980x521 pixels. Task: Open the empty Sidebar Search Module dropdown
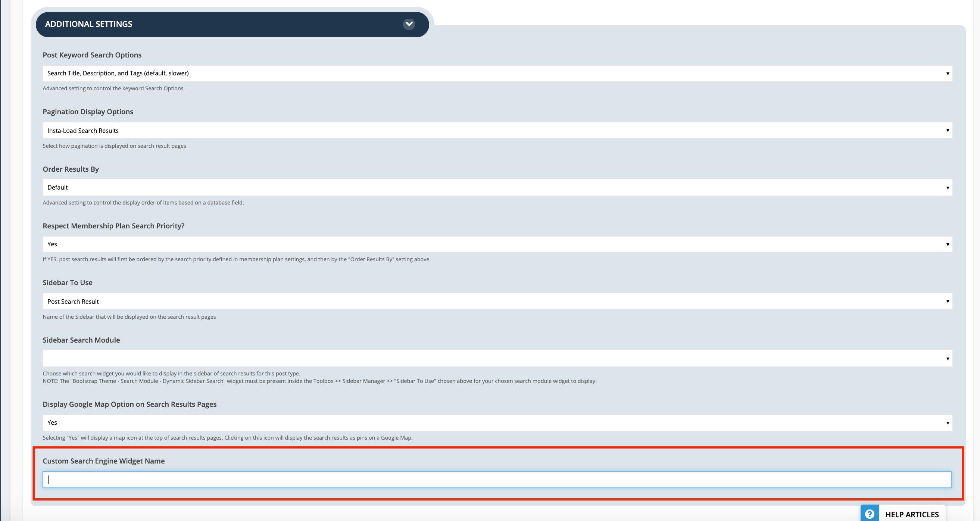tap(497, 359)
